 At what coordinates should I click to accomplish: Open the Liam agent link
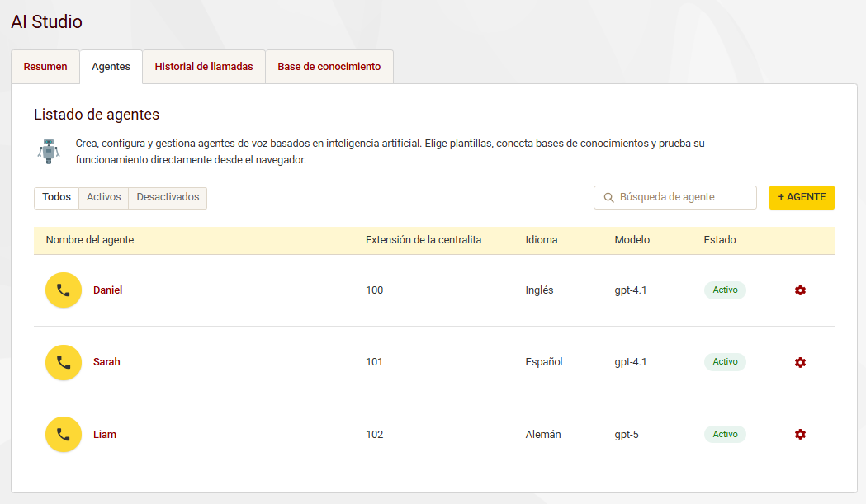[x=105, y=435]
